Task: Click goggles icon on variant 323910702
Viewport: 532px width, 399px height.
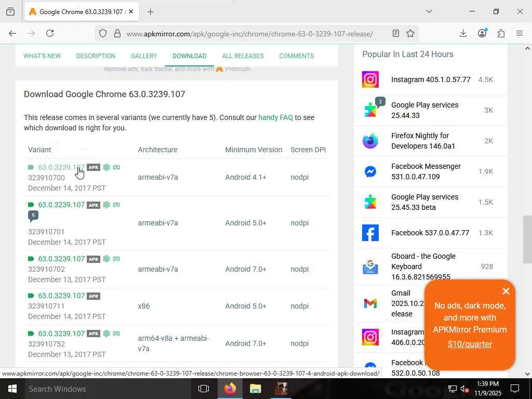Action: [x=116, y=259]
